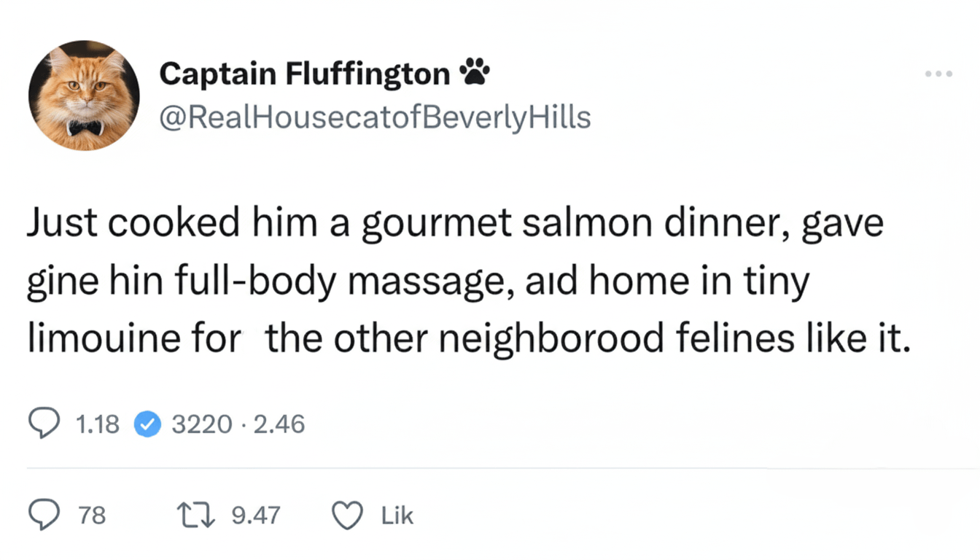Click the 1.18 count in the stats row

[x=97, y=424]
